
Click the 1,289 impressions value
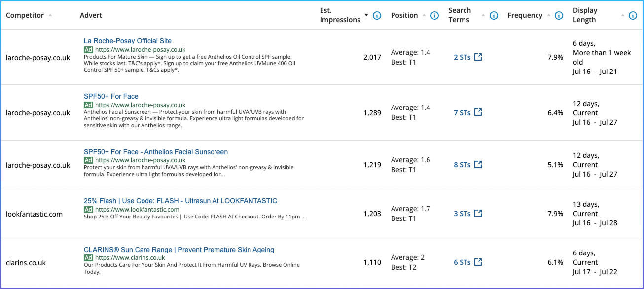tap(372, 113)
